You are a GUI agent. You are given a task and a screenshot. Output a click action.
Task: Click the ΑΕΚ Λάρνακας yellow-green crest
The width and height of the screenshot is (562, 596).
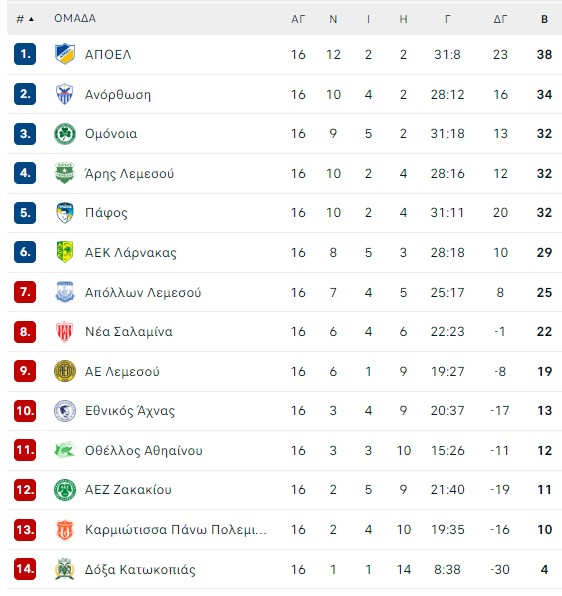pyautogui.click(x=65, y=252)
